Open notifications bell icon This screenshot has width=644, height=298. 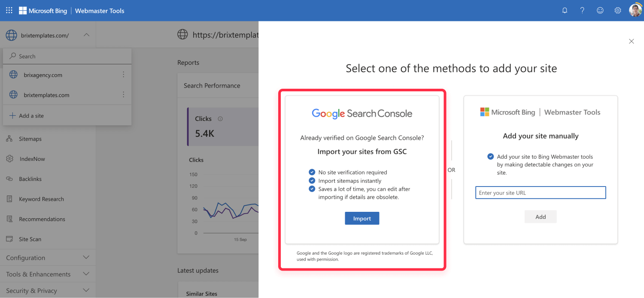click(x=565, y=10)
